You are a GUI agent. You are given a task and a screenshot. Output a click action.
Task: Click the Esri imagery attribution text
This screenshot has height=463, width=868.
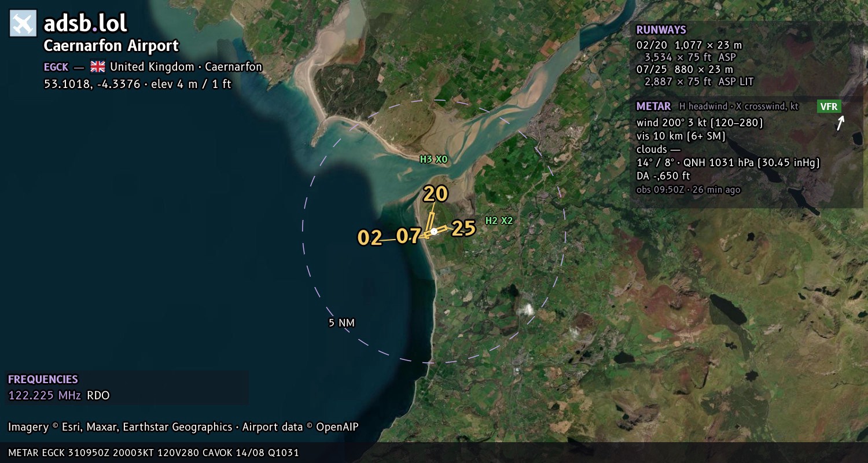(x=183, y=427)
